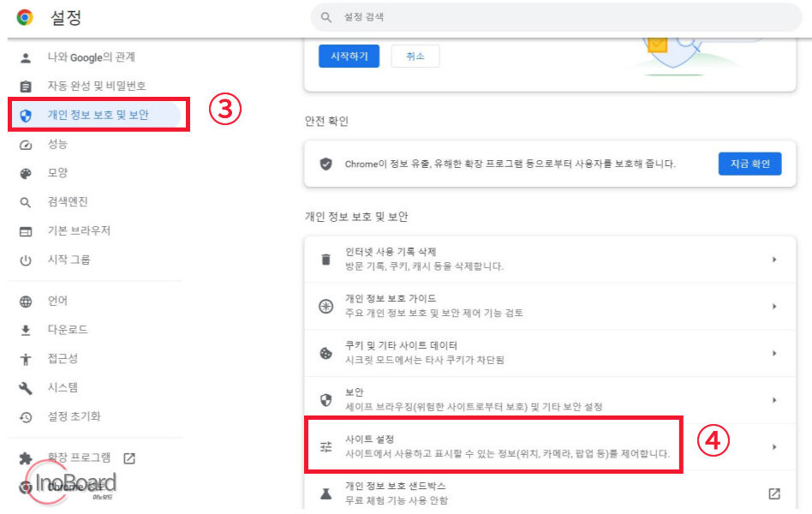Click the 취소 button
Viewport: 812px width, 514px height.
click(415, 56)
